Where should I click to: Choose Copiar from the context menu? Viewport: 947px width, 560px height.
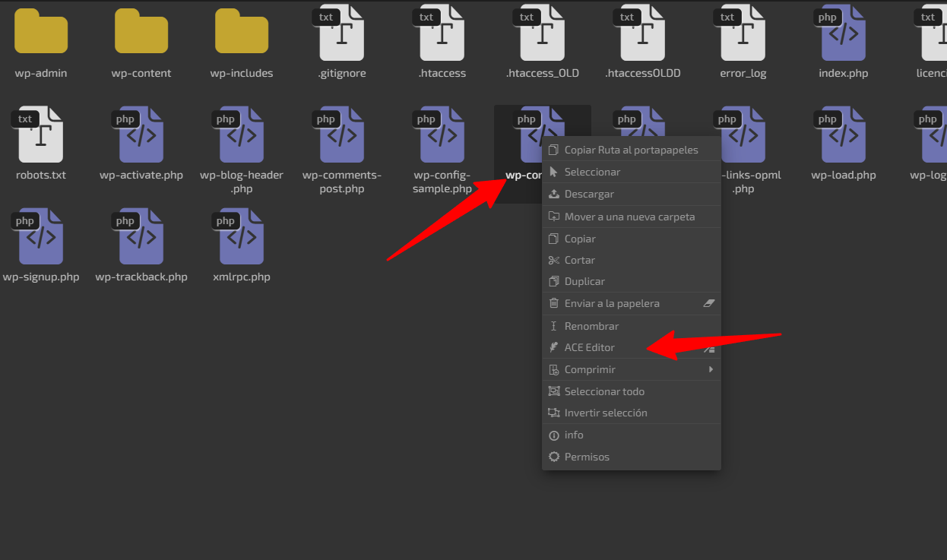coord(631,239)
